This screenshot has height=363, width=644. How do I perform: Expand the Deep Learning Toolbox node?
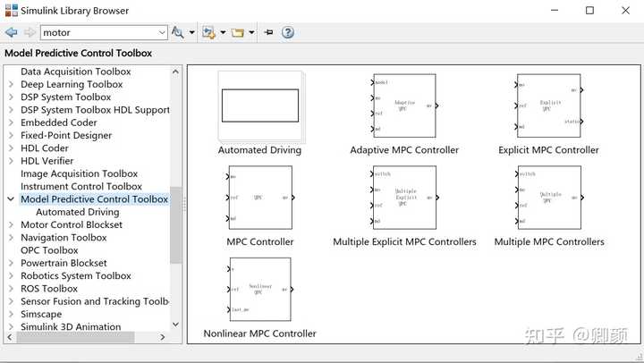click(x=11, y=84)
